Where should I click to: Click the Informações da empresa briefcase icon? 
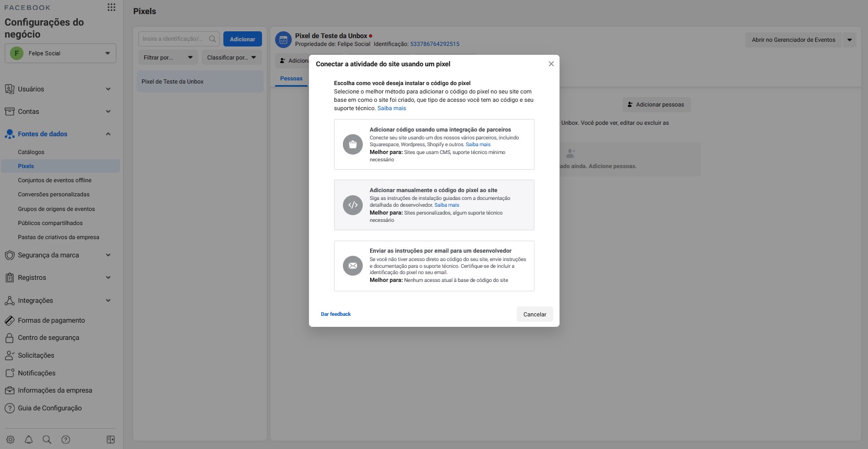click(9, 391)
